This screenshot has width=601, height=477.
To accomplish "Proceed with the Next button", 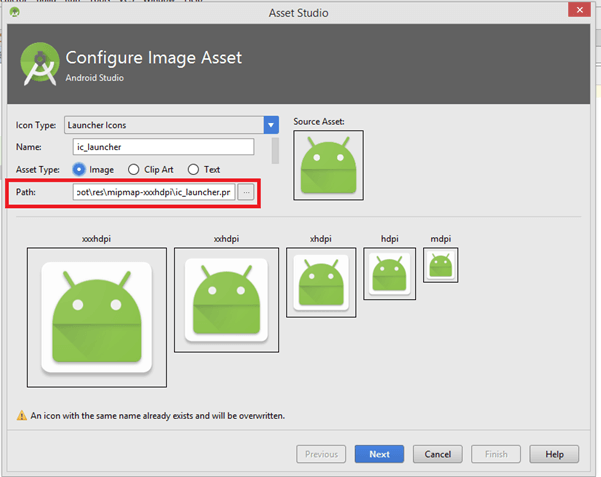I will 379,454.
